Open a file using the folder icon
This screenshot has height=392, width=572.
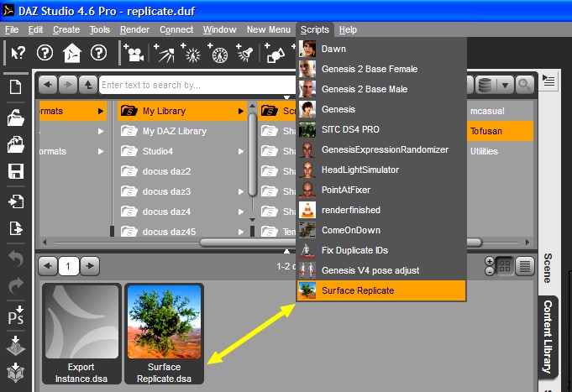point(16,118)
